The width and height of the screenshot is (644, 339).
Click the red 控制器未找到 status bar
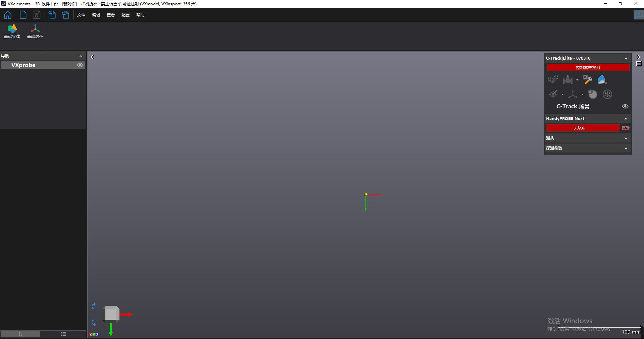[x=588, y=67]
